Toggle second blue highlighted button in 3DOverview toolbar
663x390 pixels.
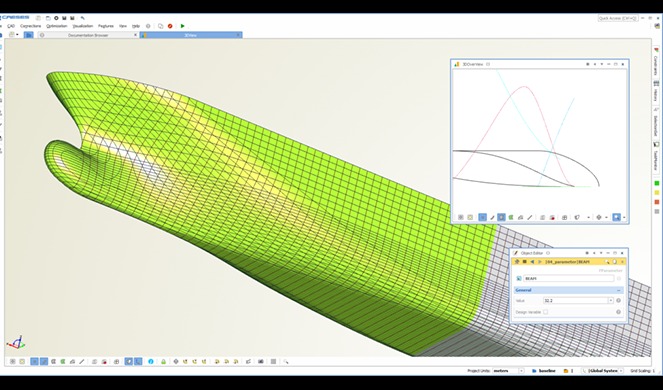[501, 217]
